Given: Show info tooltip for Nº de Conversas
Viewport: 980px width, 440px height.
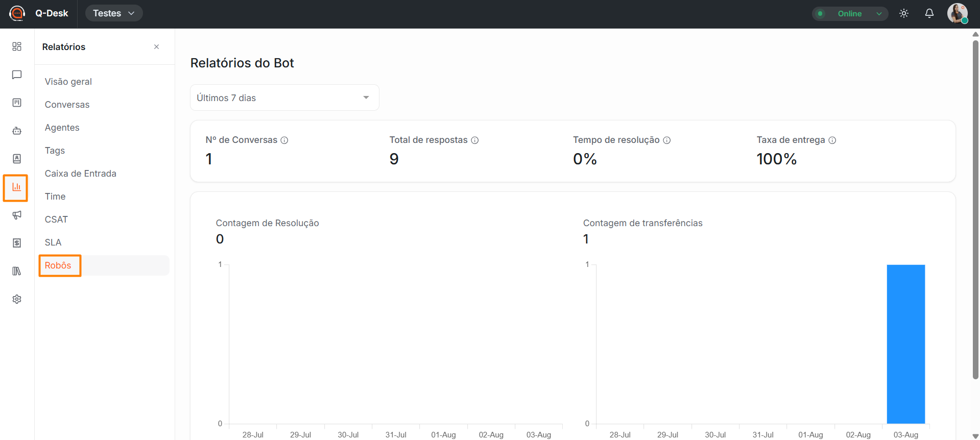Looking at the screenshot, I should (x=284, y=140).
